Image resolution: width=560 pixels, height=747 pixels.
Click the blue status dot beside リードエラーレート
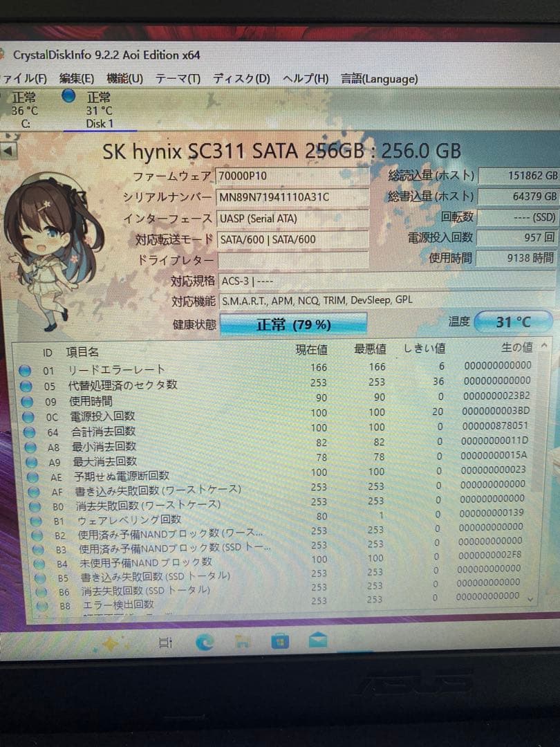[27, 369]
